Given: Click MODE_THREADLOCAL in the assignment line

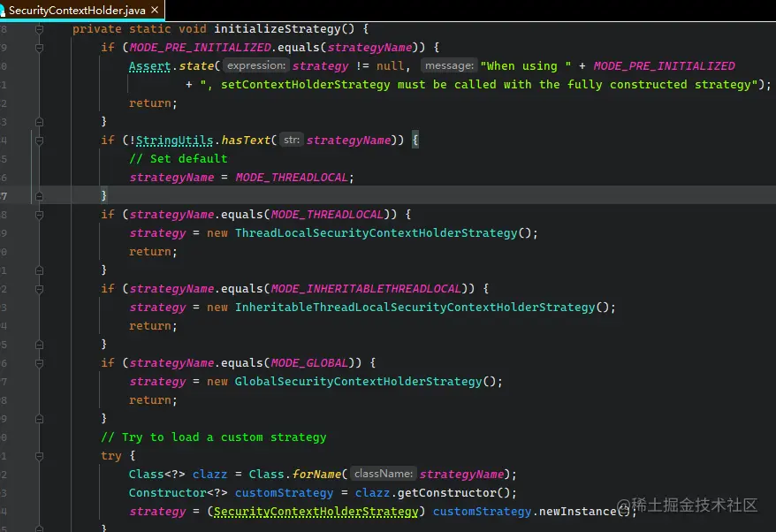Looking at the screenshot, I should [292, 177].
